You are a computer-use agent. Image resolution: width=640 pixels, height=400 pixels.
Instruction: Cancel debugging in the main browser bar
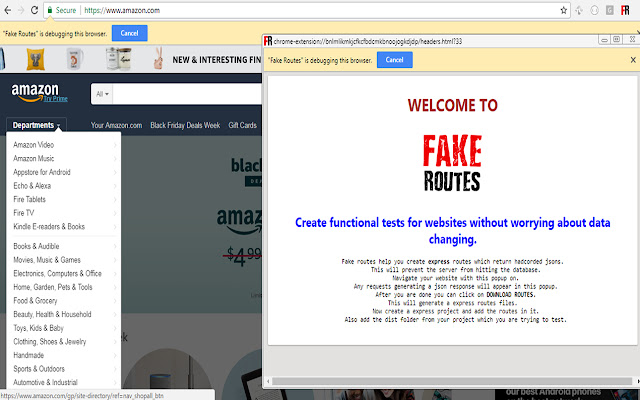pyautogui.click(x=129, y=33)
